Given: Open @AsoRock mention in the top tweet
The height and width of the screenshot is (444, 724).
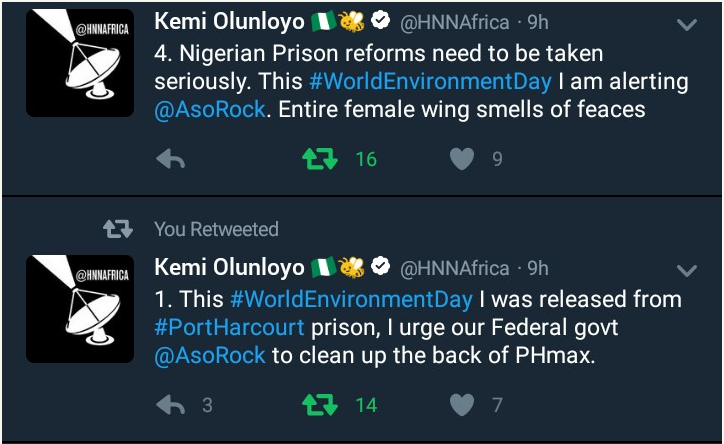Looking at the screenshot, I should point(211,109).
